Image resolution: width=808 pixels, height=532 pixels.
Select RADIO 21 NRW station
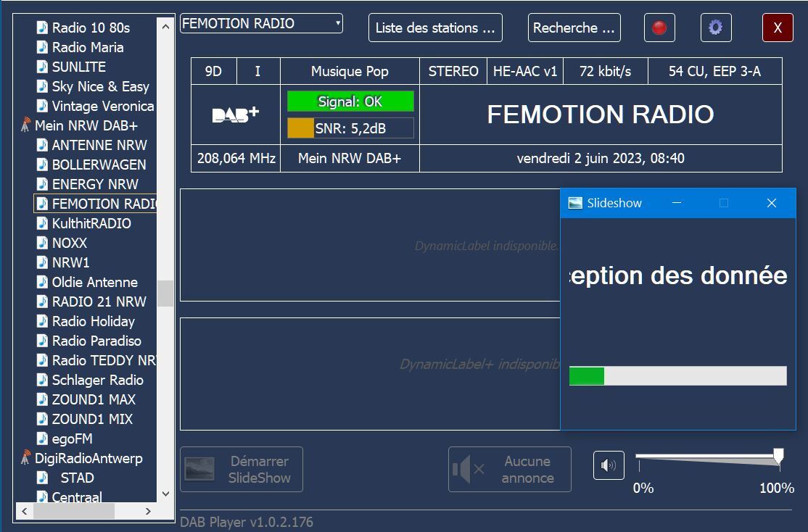pos(99,302)
